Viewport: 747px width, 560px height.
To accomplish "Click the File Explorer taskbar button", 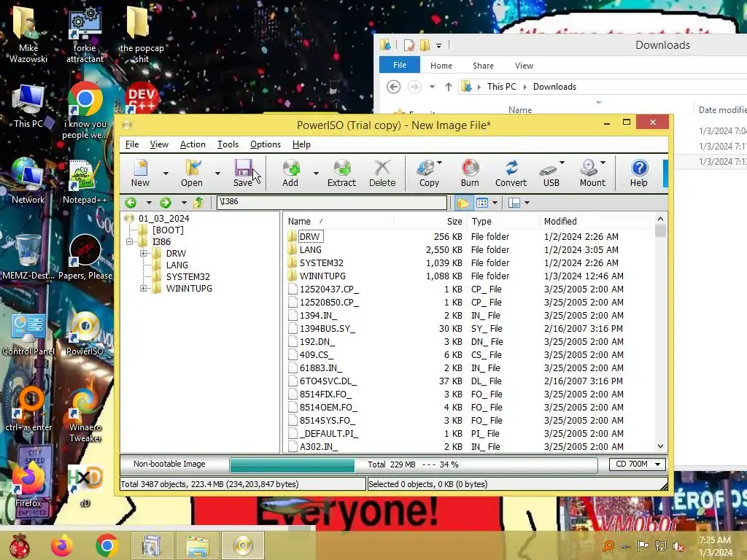I will 198,545.
